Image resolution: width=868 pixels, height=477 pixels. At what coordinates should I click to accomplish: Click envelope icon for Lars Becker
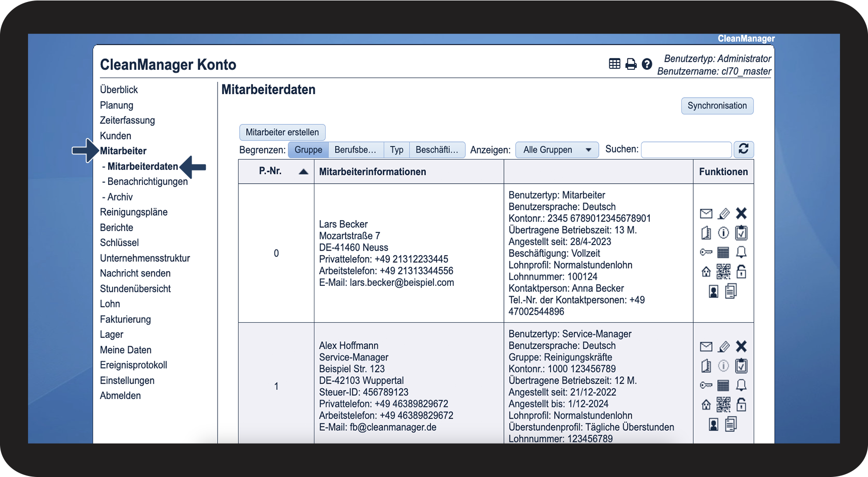tap(706, 213)
